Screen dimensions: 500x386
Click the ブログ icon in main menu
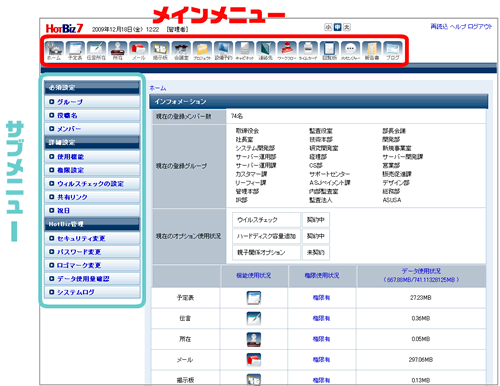pyautogui.click(x=393, y=50)
